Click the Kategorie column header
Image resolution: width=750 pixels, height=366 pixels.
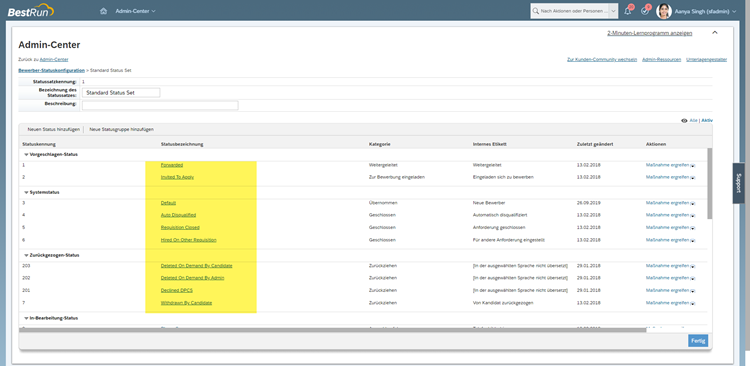379,144
